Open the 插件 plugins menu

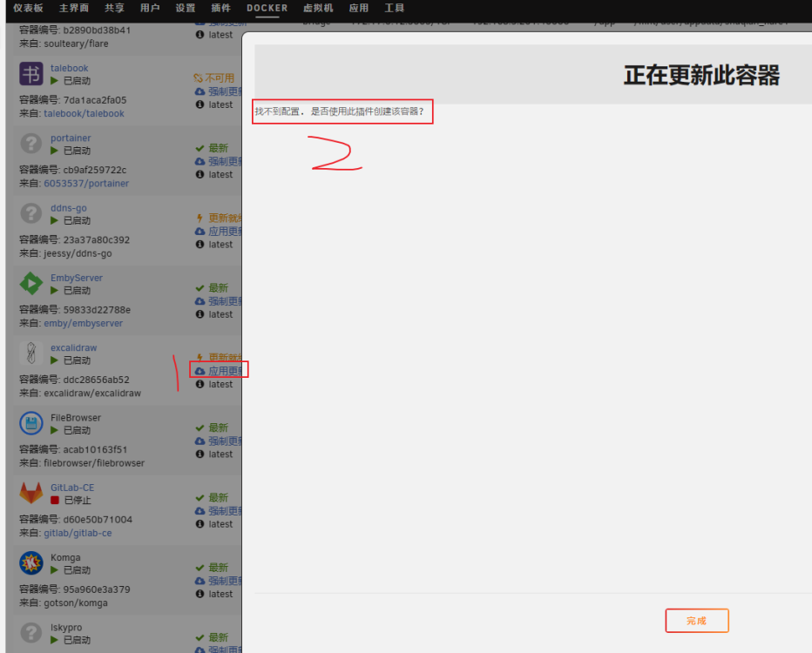(x=220, y=9)
